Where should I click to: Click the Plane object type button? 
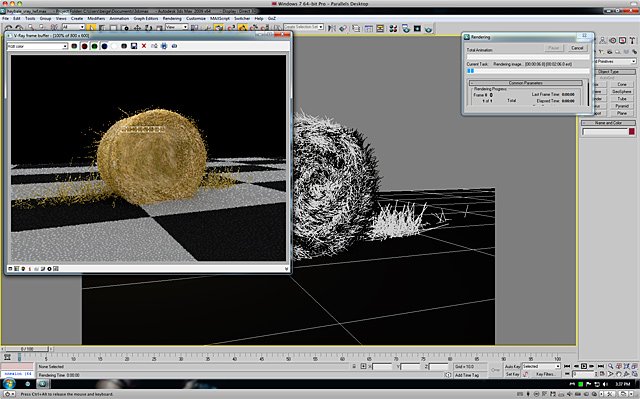[x=622, y=113]
